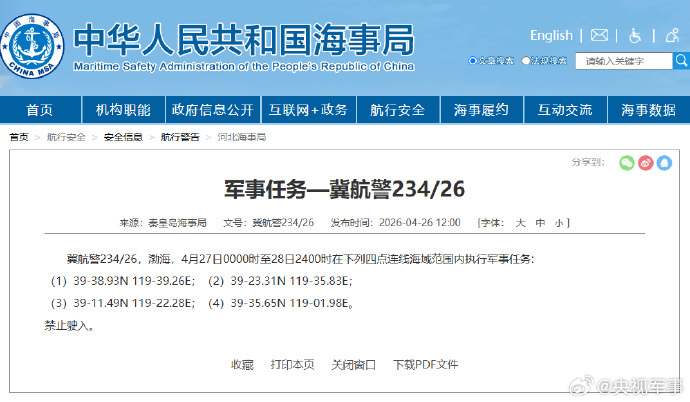Set font size to 大 (large)
690x402 pixels.
(520, 222)
